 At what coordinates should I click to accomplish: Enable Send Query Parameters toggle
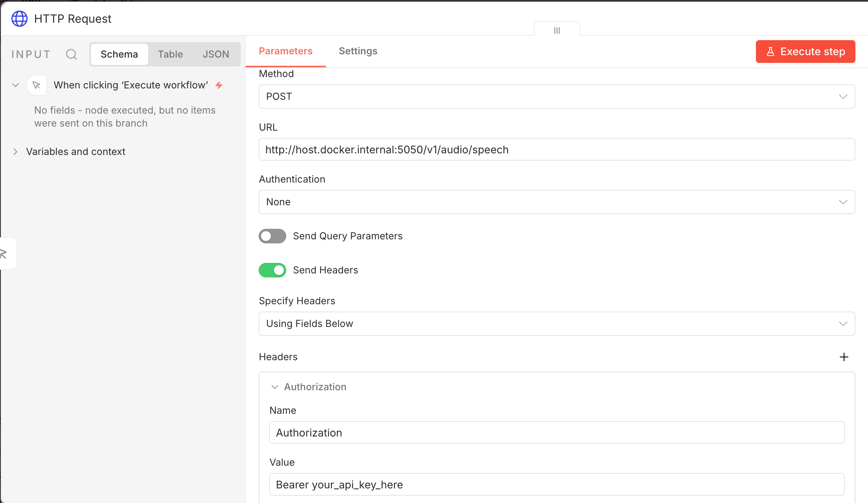(x=272, y=236)
